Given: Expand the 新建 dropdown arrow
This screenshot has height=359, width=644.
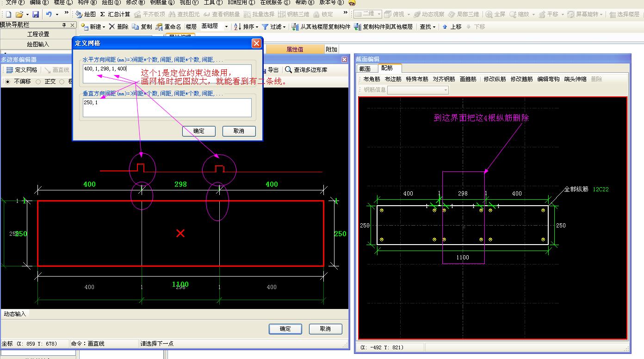Looking at the screenshot, I should click(x=104, y=27).
